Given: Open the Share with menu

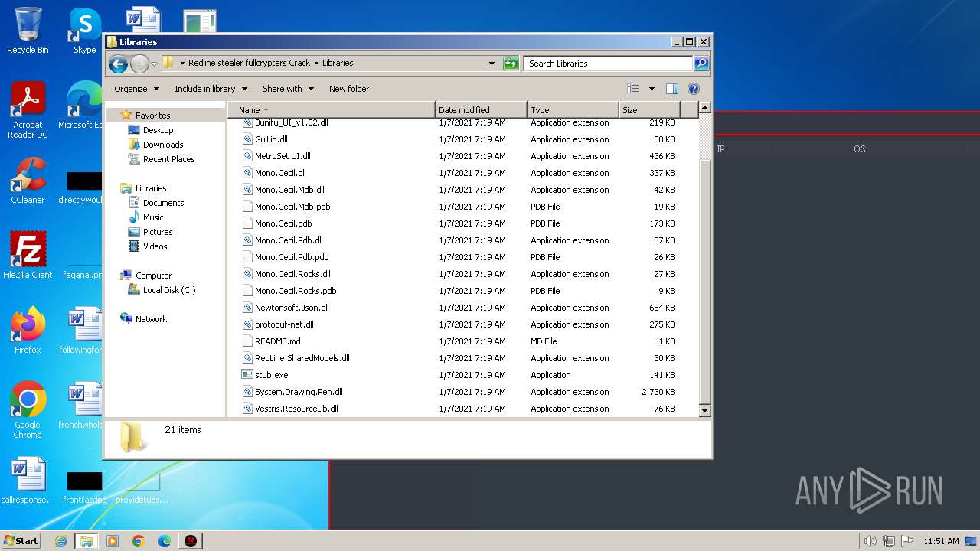Looking at the screenshot, I should click(288, 89).
